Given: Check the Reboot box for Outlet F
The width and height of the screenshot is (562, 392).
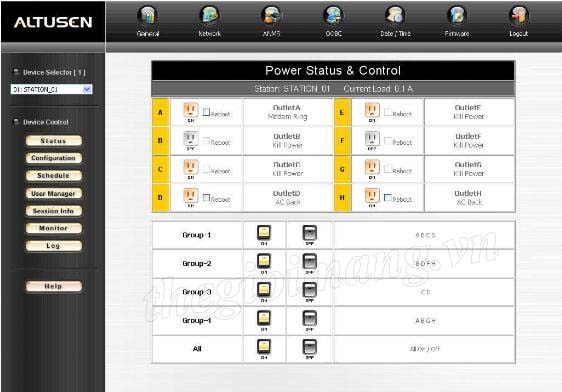Looking at the screenshot, I should (387, 140).
